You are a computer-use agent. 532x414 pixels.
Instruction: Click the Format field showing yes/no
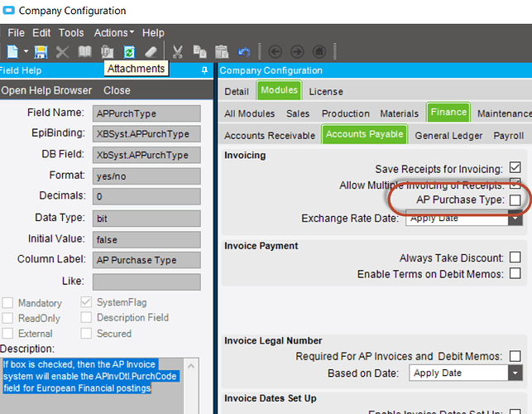146,176
